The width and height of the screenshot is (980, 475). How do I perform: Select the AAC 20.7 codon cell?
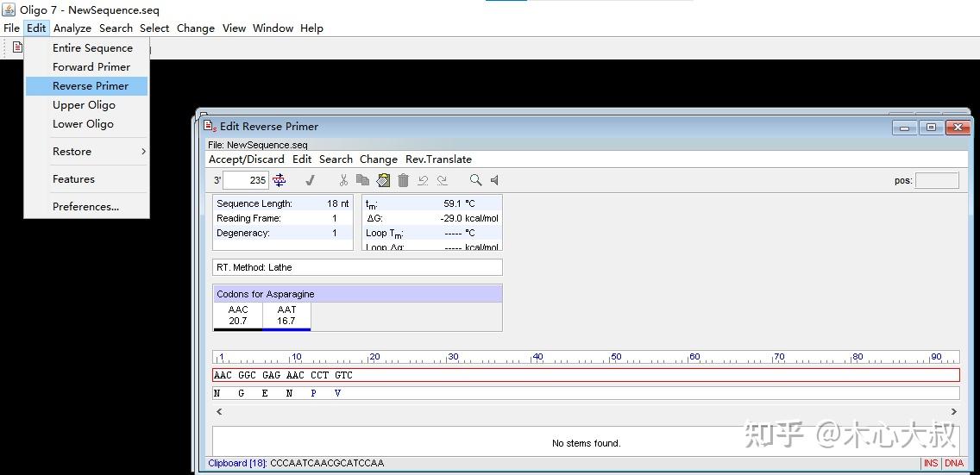pos(237,316)
